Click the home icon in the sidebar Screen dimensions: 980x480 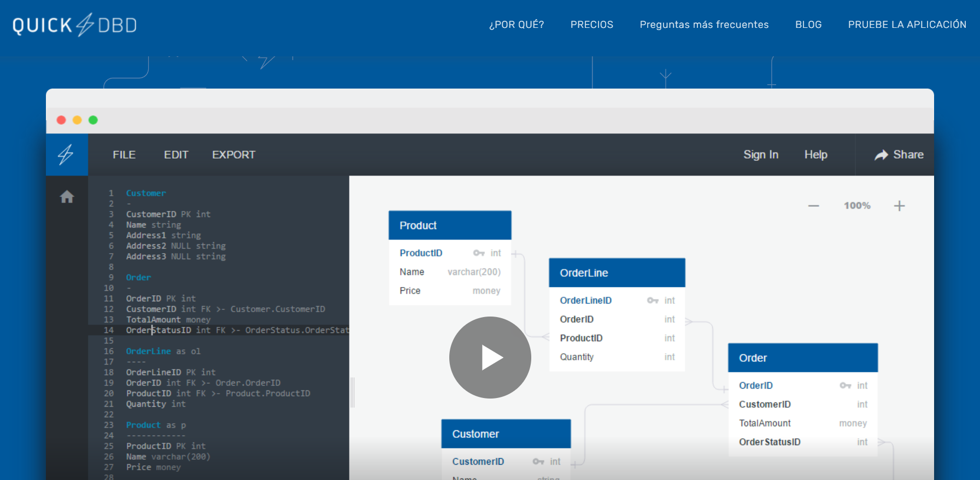click(x=67, y=197)
